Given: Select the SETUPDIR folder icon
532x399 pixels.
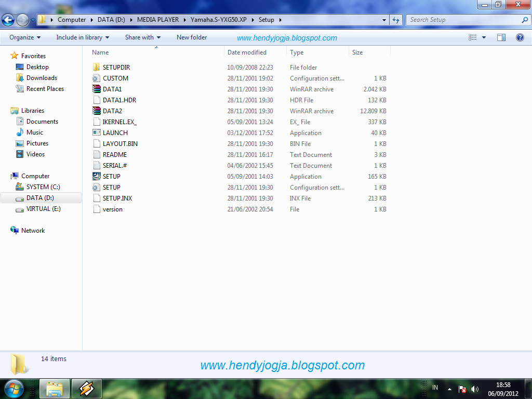Looking at the screenshot, I should pos(96,67).
